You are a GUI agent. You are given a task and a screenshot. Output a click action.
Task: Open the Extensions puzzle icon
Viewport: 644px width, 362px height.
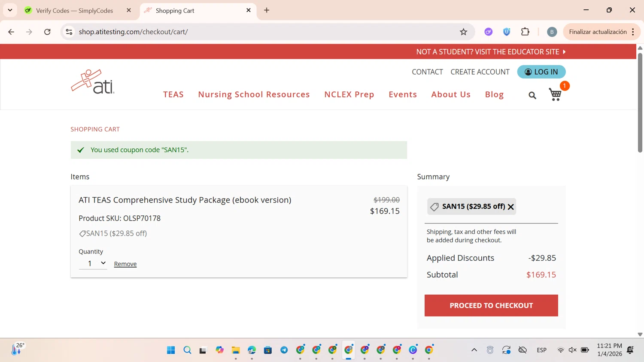[x=525, y=32]
